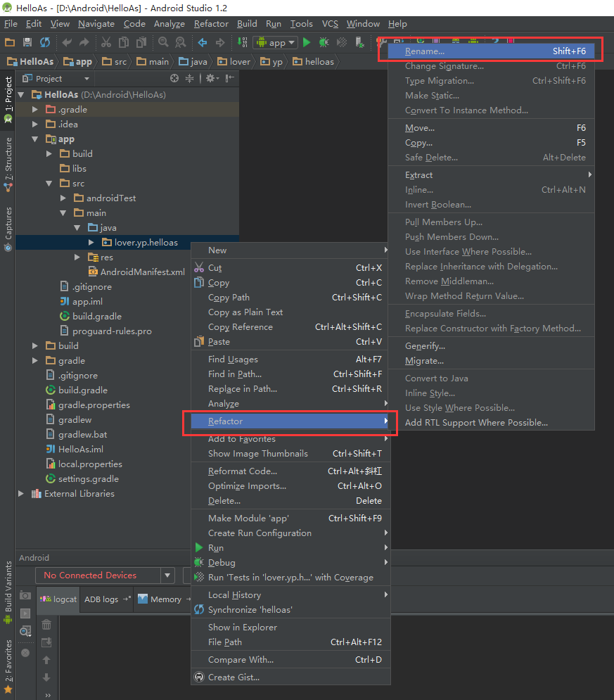Image resolution: width=614 pixels, height=700 pixels.
Task: Click the Down stack trace arrow in logcat
Action: (46, 677)
